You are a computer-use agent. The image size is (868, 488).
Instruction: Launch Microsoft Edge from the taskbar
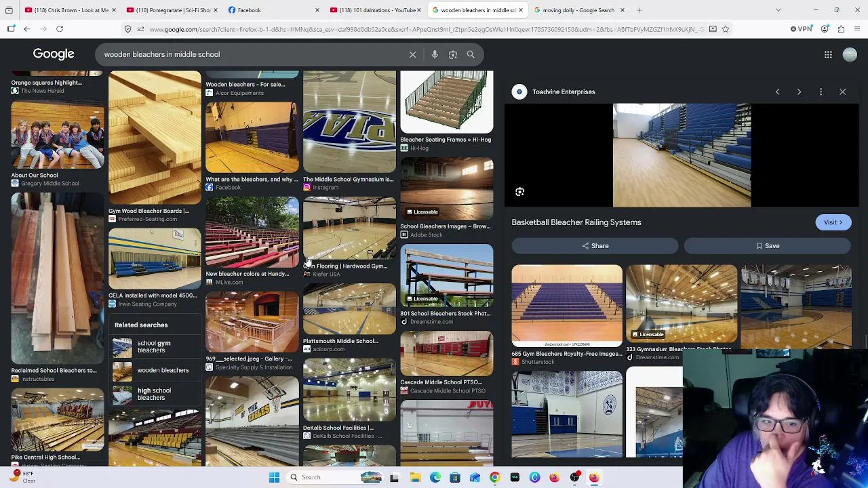coord(435,477)
